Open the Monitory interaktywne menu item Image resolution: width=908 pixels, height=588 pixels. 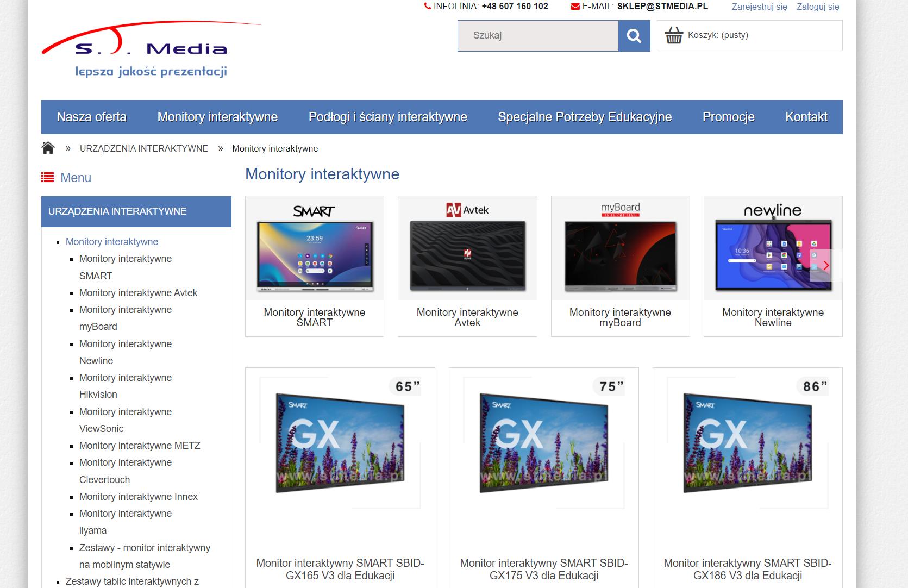(217, 116)
